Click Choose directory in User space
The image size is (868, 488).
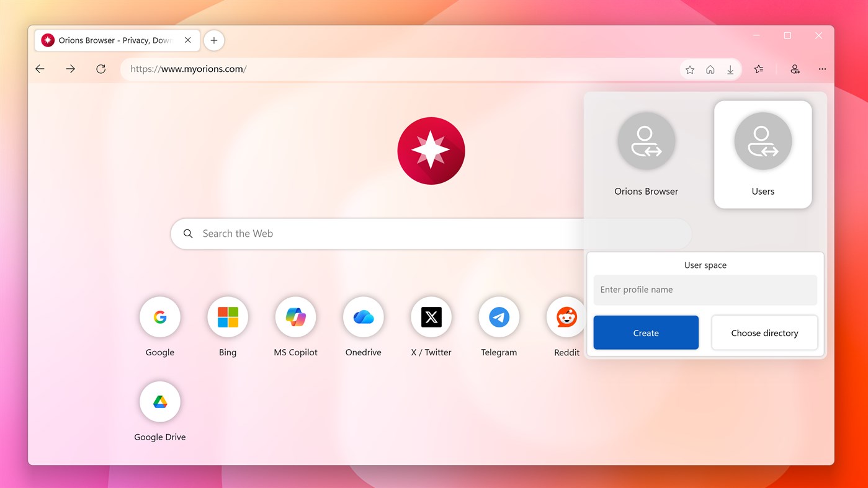click(x=764, y=332)
